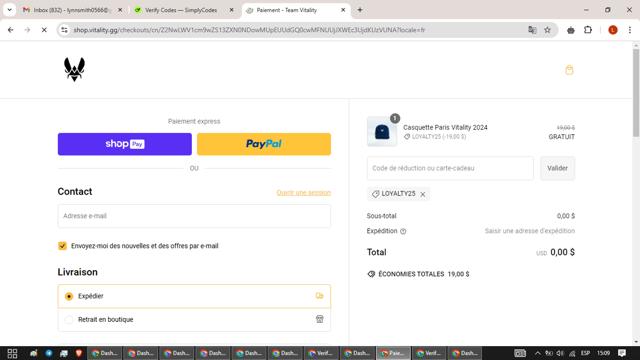The width and height of the screenshot is (640, 360).
Task: Open a new browser tab
Action: tap(360, 10)
